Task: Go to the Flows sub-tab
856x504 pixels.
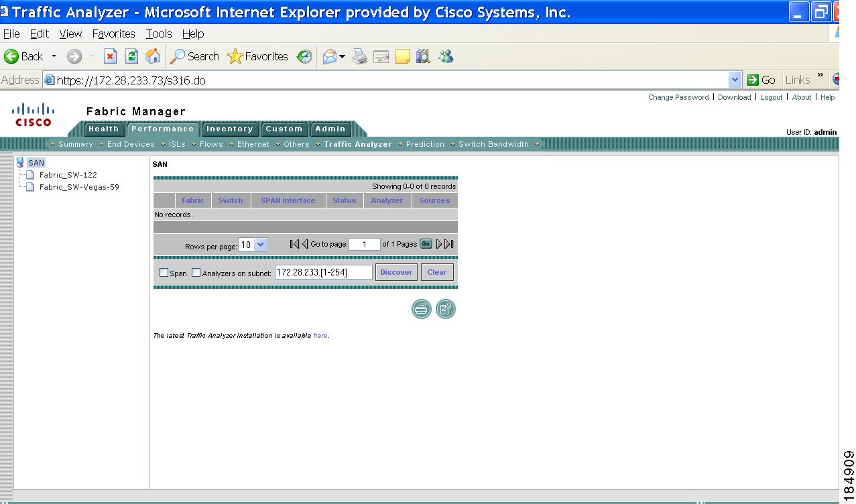Action: click(211, 144)
